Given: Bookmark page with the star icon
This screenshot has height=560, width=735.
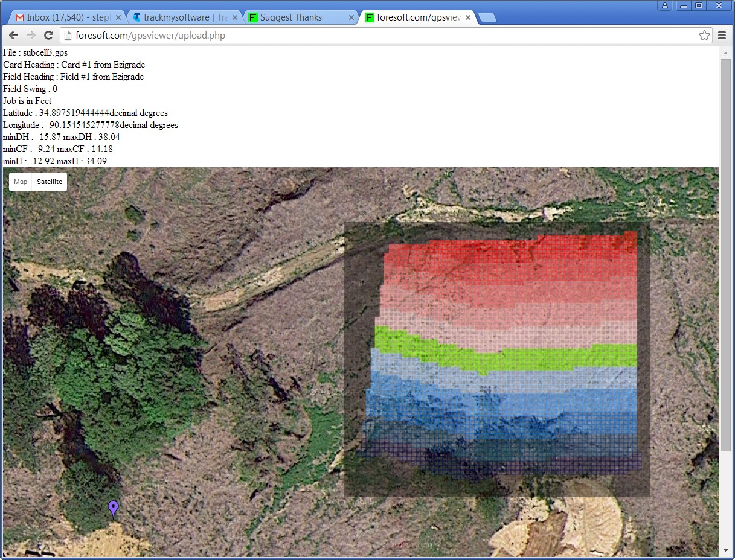Looking at the screenshot, I should coord(704,36).
